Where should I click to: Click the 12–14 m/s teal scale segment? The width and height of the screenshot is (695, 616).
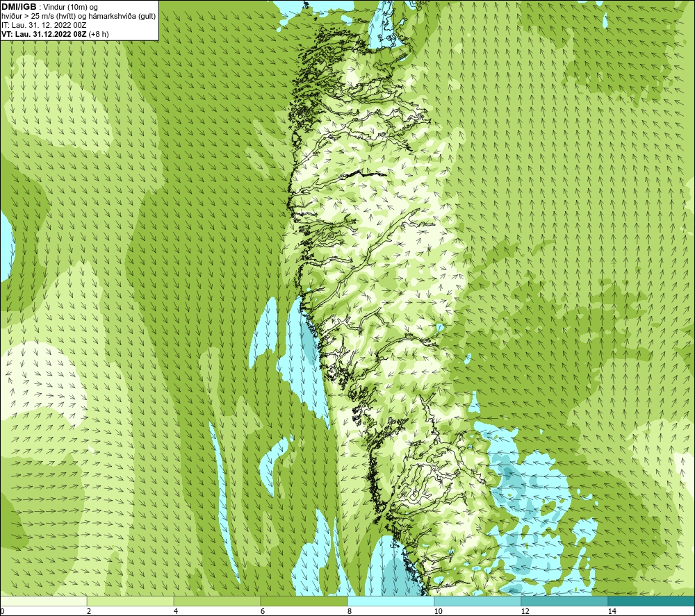564,601
